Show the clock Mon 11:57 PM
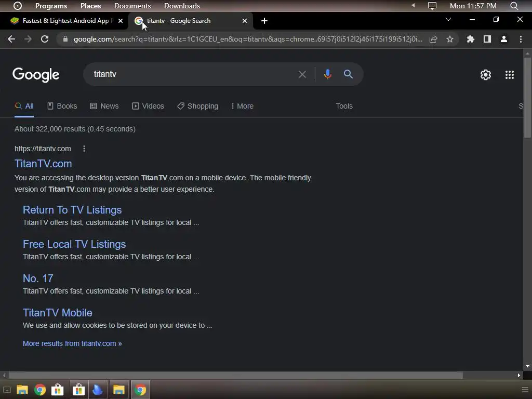Image resolution: width=532 pixels, height=399 pixels. coord(473,6)
